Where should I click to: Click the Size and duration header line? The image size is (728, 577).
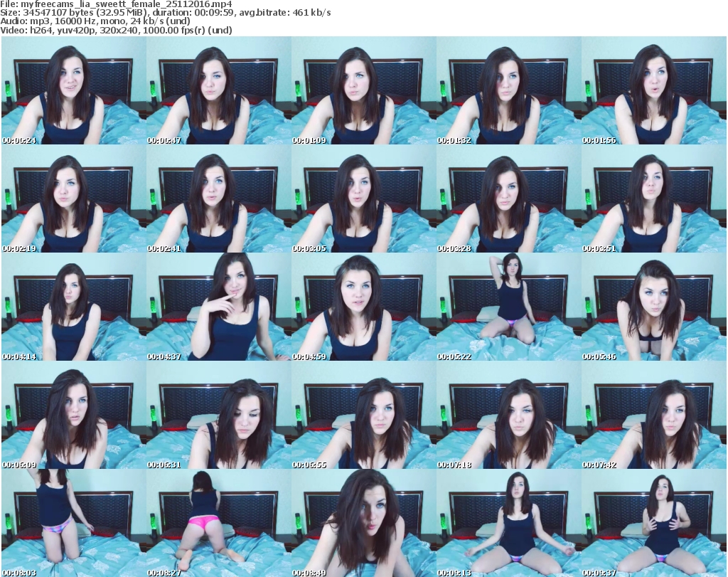tap(166, 13)
